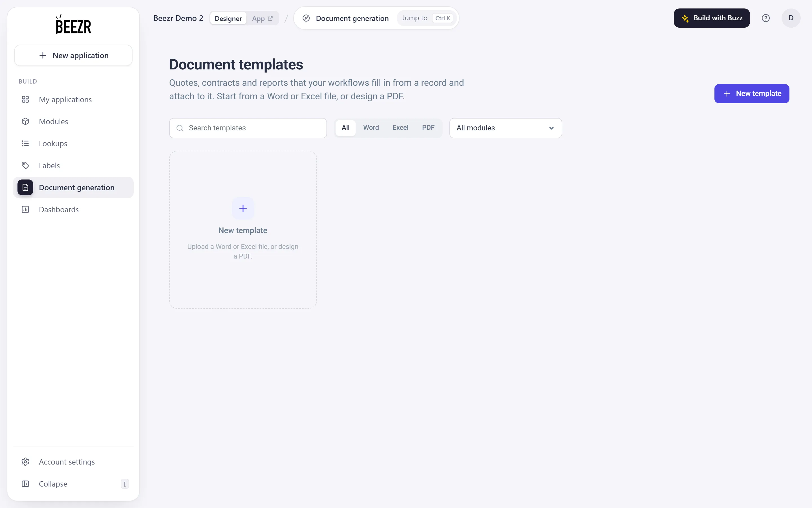Open Jump to Ctrl K search
This screenshot has height=508, width=812.
tap(427, 18)
